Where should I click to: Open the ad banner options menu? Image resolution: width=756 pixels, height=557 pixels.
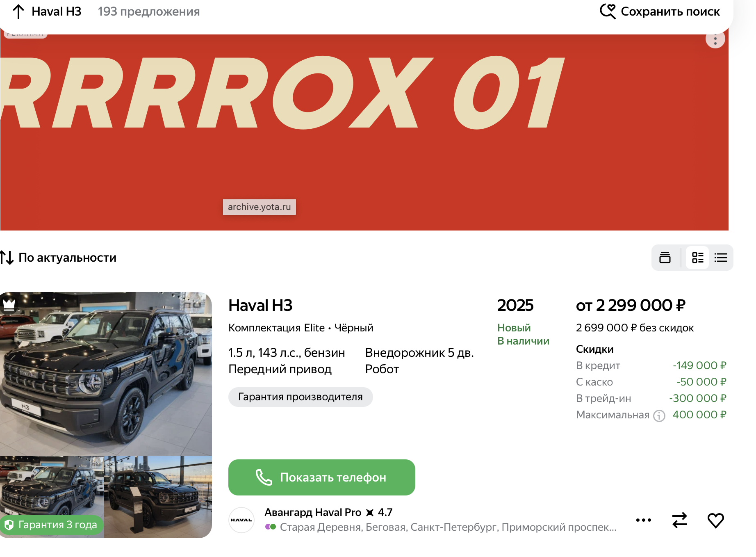pos(715,40)
